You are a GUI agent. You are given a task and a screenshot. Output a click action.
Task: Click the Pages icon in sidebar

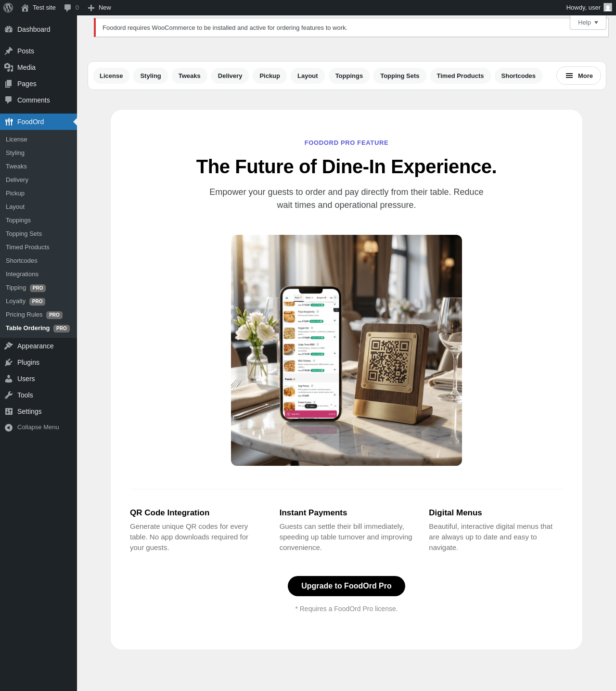click(x=9, y=84)
